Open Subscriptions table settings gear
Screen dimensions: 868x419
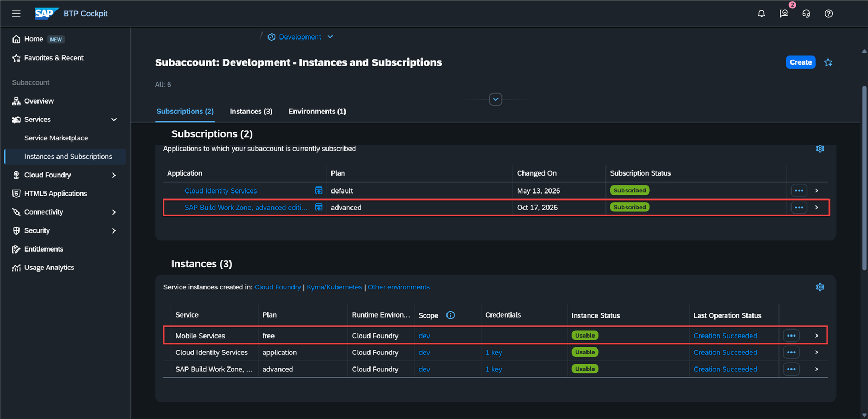coord(820,149)
